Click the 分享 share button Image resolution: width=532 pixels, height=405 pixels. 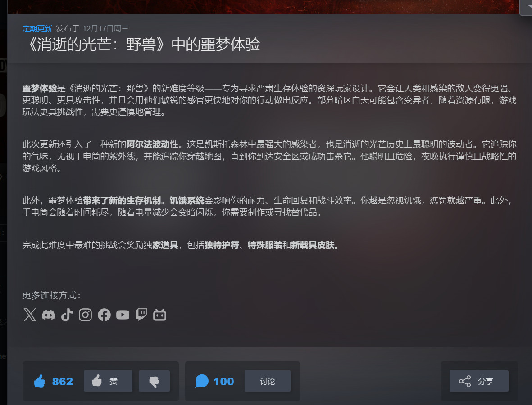pyautogui.click(x=479, y=381)
